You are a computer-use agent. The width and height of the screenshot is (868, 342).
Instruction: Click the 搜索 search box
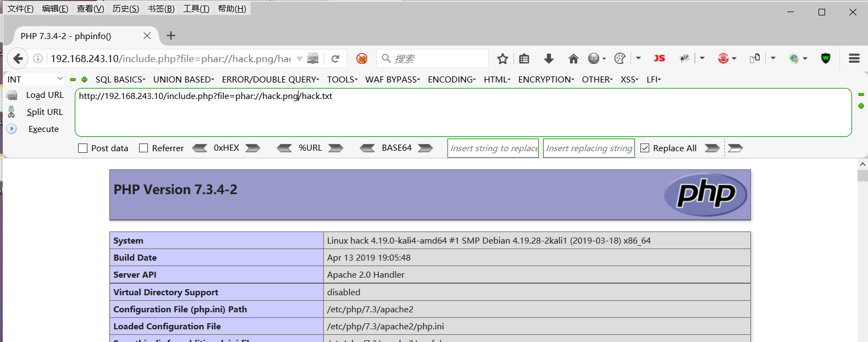point(433,58)
